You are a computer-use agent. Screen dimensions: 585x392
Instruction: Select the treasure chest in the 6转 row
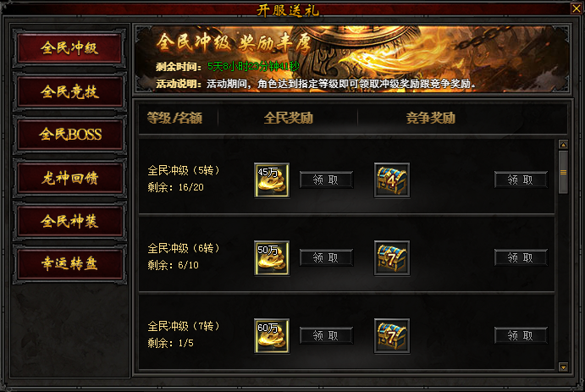(392, 258)
